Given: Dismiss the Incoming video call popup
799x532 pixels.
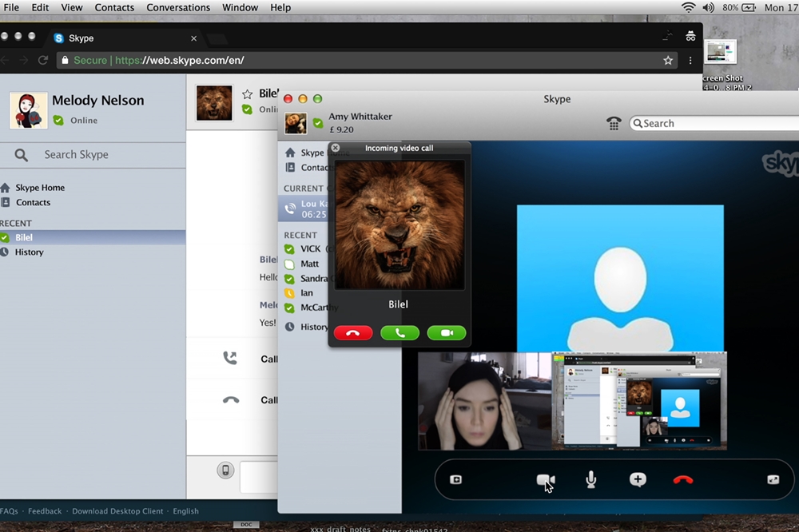Looking at the screenshot, I should (x=335, y=148).
